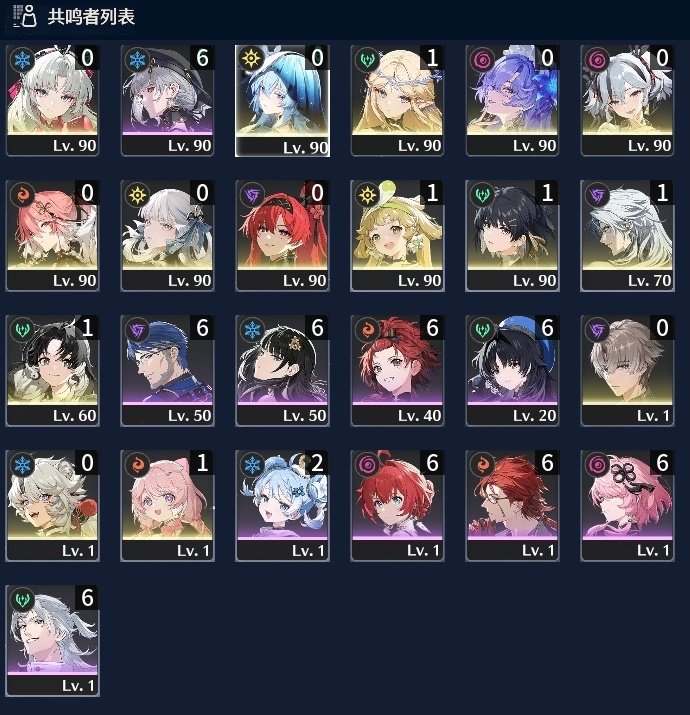This screenshot has width=690, height=715.
Task: Select the silver-haired Aero character in the last row
Action: click(52, 640)
